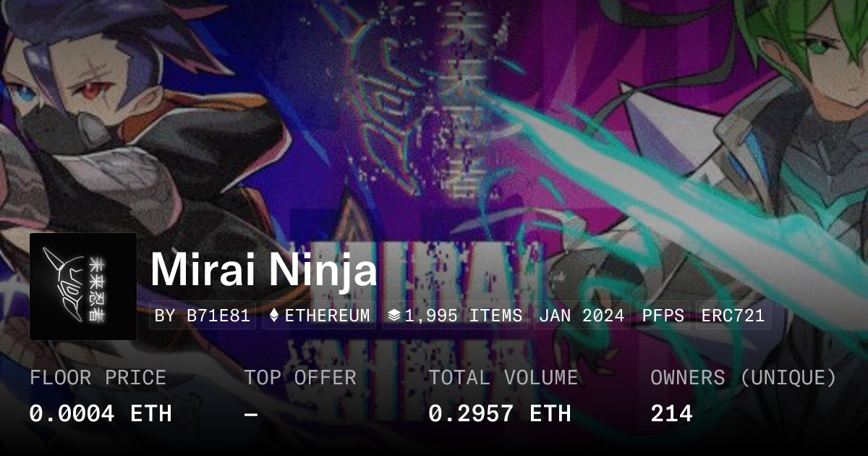Click the TOP OFFER label
The image size is (868, 456).
click(x=300, y=378)
